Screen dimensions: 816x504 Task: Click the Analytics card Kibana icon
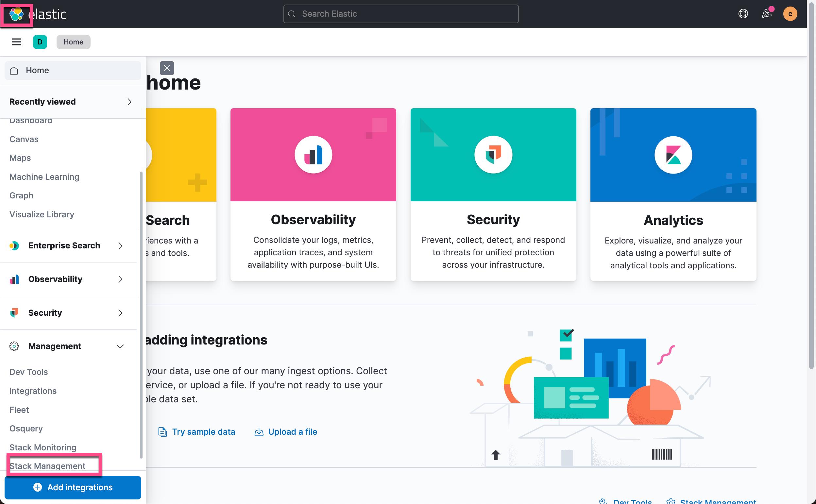(673, 155)
